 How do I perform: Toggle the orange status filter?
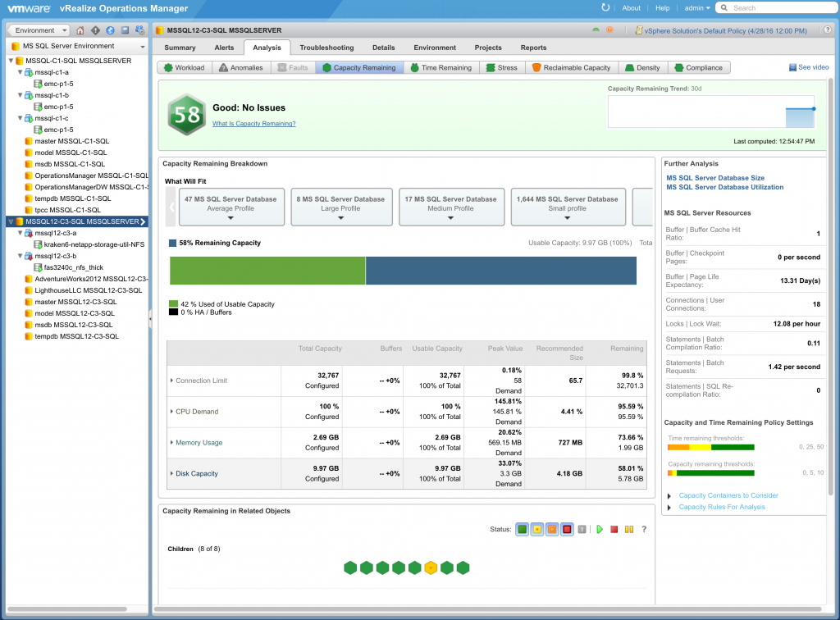552,530
